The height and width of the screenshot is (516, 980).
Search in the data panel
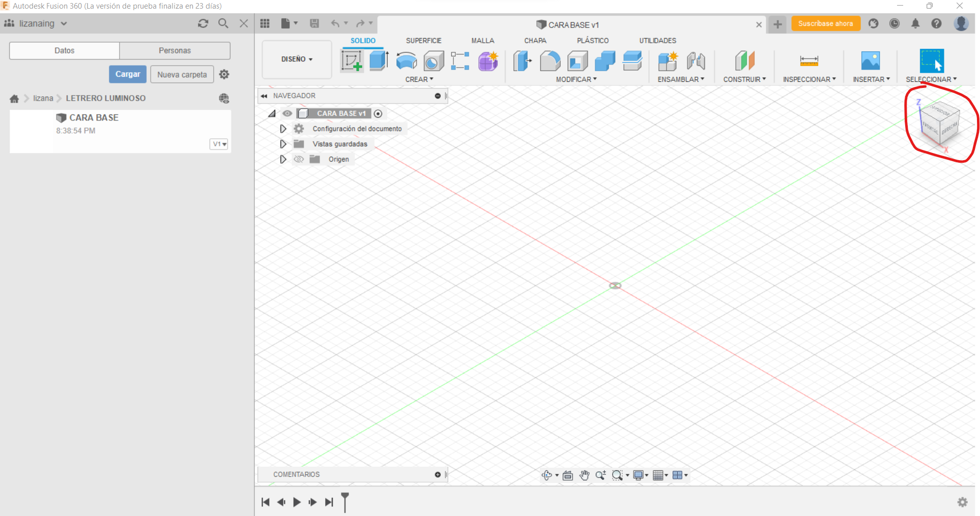[x=223, y=23]
